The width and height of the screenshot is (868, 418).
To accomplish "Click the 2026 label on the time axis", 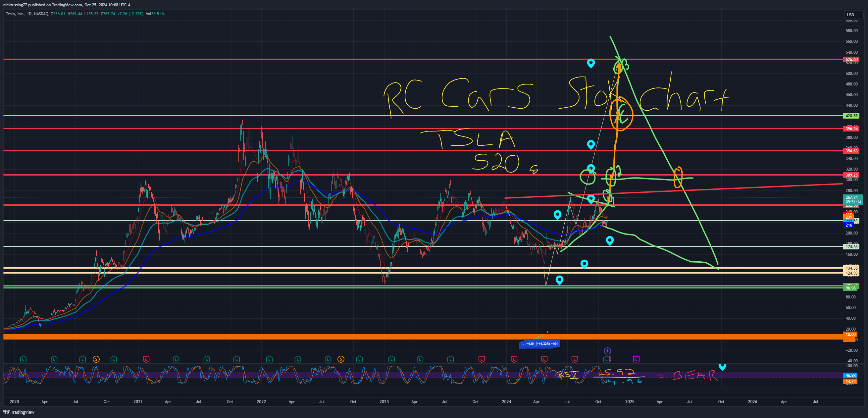I will click(752, 402).
